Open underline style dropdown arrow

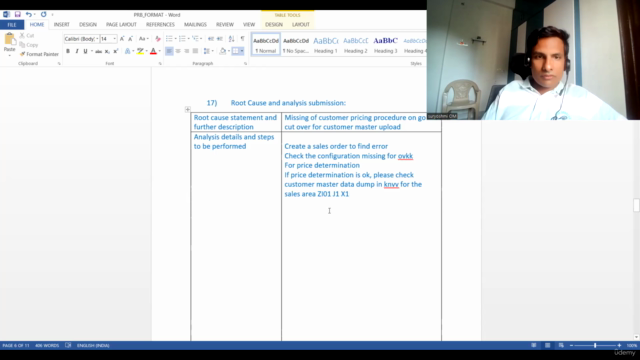point(91,51)
